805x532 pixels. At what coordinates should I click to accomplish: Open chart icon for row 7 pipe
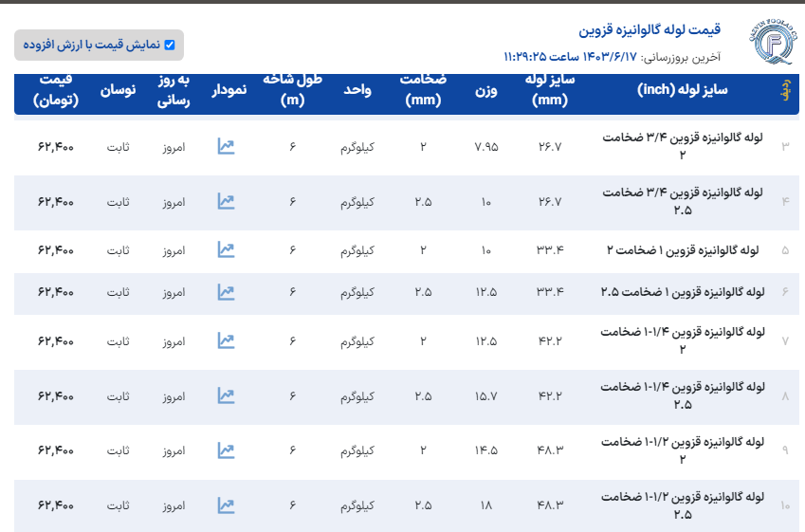[x=226, y=339]
